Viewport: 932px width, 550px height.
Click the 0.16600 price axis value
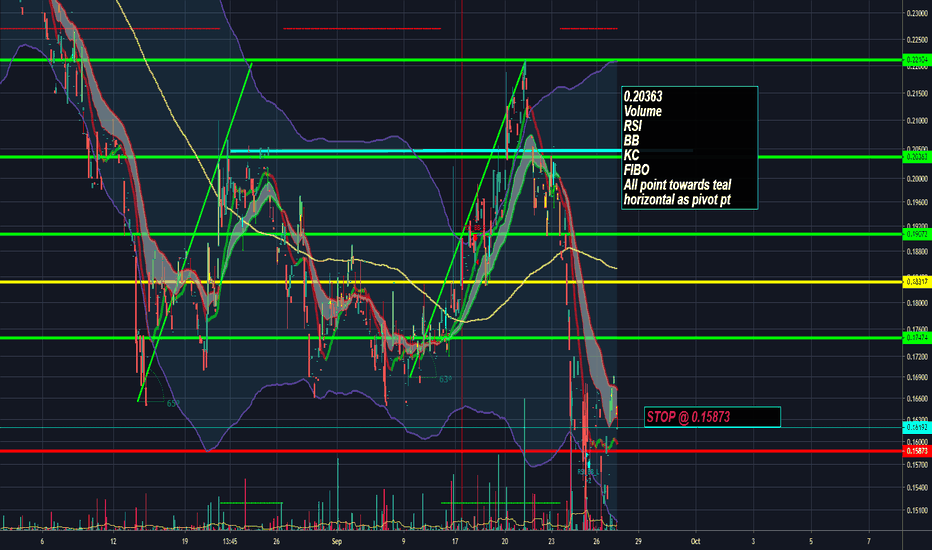tap(917, 398)
